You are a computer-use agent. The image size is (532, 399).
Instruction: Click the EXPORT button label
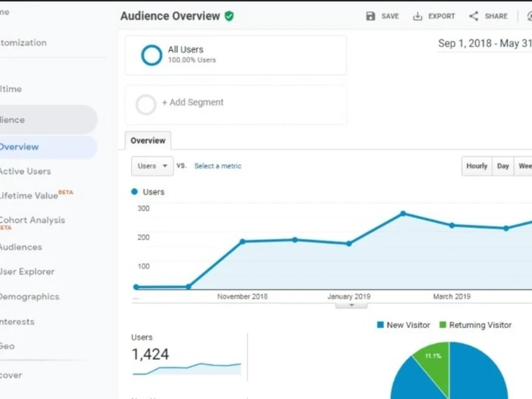click(x=442, y=16)
